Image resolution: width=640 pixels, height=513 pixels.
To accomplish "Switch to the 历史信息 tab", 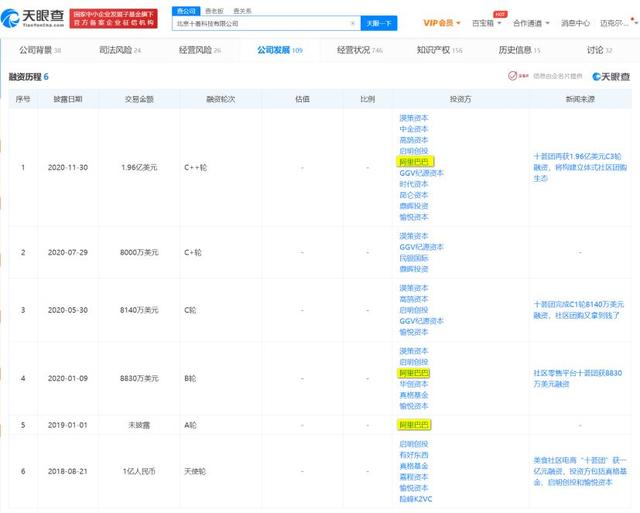I will [519, 50].
